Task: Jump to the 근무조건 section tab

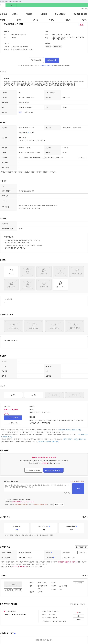Action: [x=19, y=20]
